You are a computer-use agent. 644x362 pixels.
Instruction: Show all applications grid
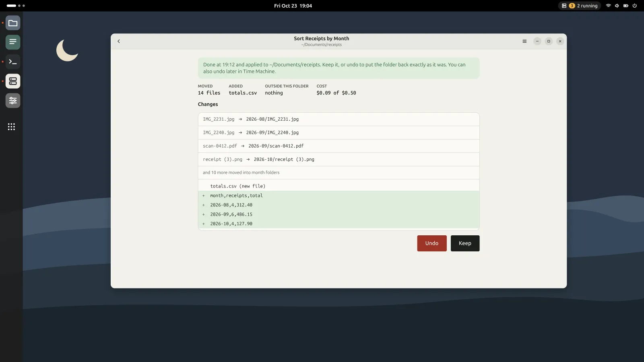pyautogui.click(x=11, y=127)
